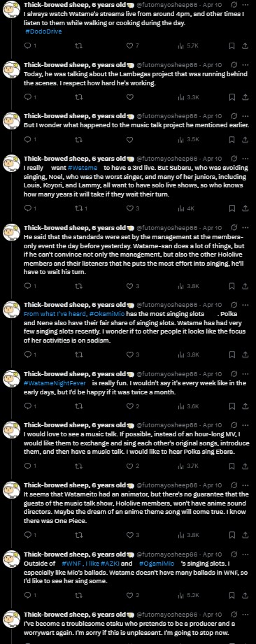This screenshot has height=644, width=256.
Task: Share the tweet about management standards
Action: (246, 285)
